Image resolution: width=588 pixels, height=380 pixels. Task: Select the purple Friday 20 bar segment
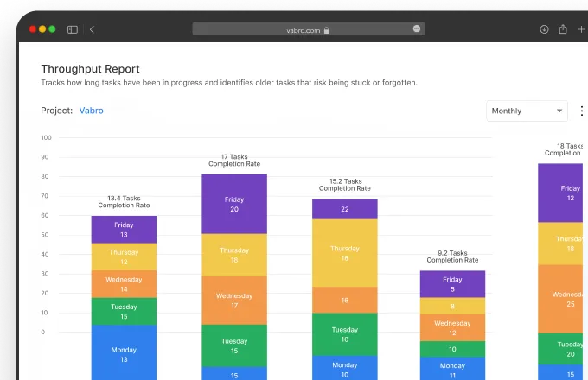click(234, 204)
